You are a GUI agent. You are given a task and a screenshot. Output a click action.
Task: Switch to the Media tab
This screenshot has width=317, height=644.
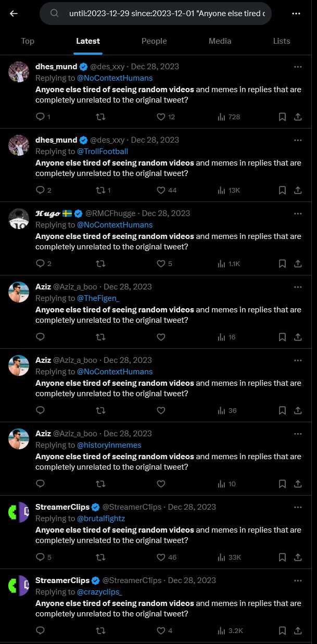pyautogui.click(x=220, y=41)
